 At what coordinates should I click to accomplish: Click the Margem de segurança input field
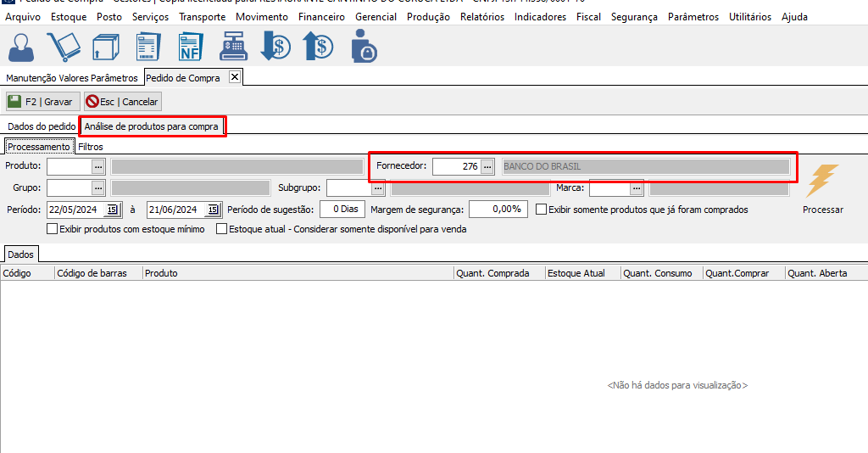tap(498, 210)
